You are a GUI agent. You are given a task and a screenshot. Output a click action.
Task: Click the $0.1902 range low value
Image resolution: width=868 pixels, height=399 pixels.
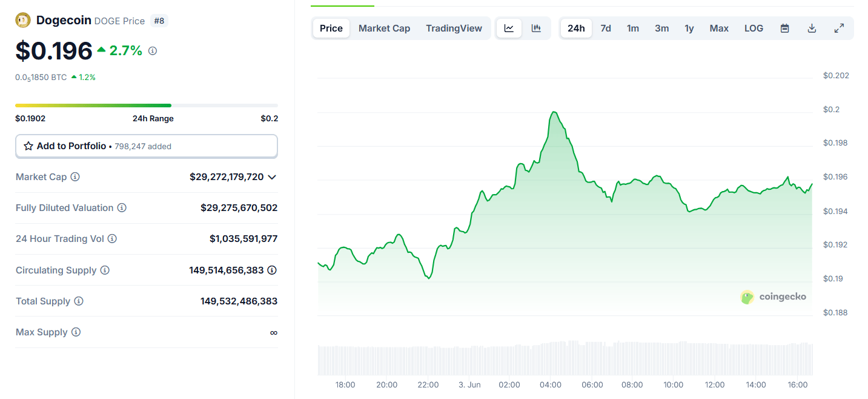click(x=30, y=119)
